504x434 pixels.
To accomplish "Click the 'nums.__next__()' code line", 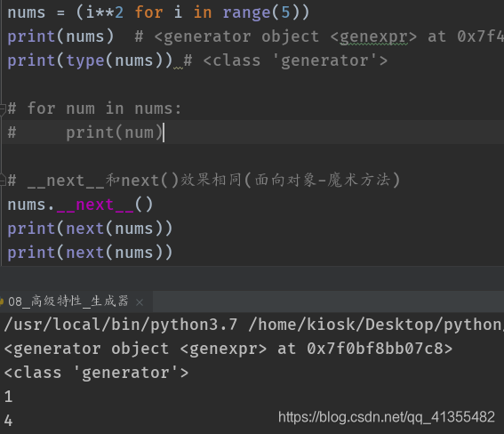I will [80, 205].
